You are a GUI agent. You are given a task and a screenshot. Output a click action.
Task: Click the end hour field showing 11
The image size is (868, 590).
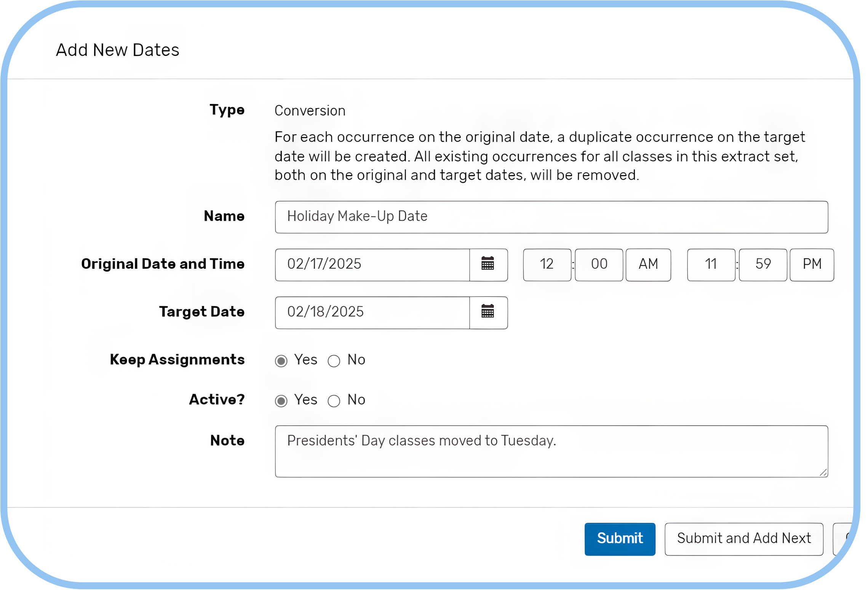click(x=711, y=265)
